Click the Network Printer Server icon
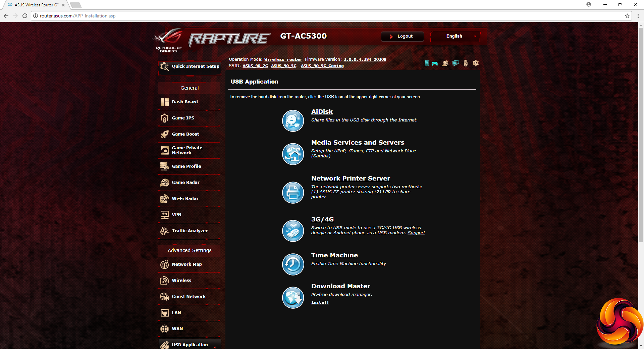Viewport: 644px width, 349px height. tap(293, 193)
